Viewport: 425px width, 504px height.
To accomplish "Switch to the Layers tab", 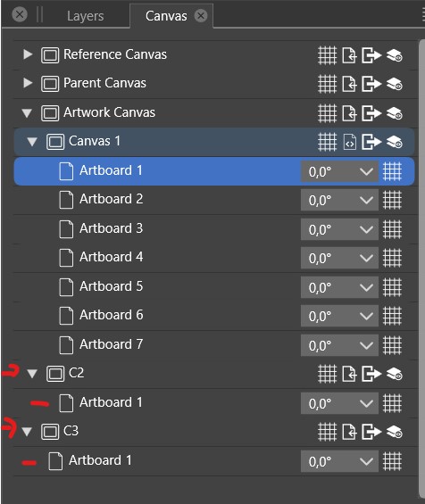I will [x=85, y=16].
